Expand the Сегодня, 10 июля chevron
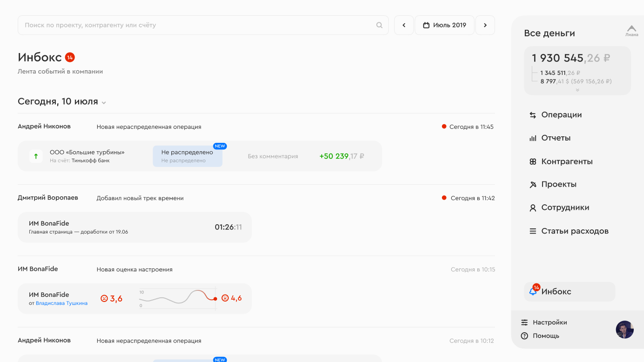 point(104,102)
